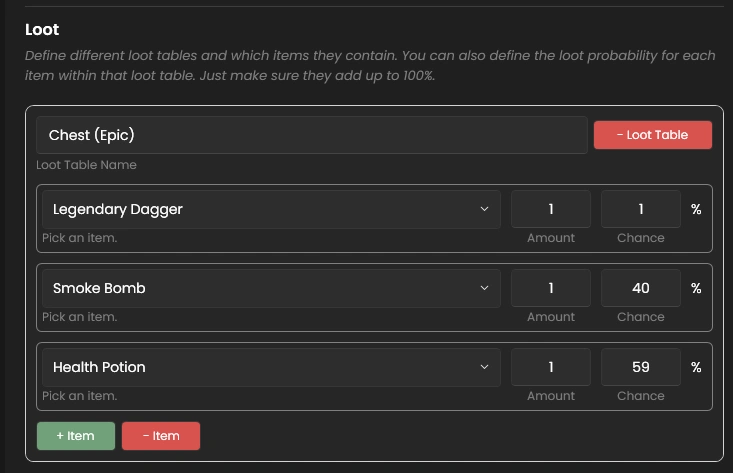The width and height of the screenshot is (733, 473).
Task: Select the Legendary Dagger Amount field
Action: click(x=551, y=209)
